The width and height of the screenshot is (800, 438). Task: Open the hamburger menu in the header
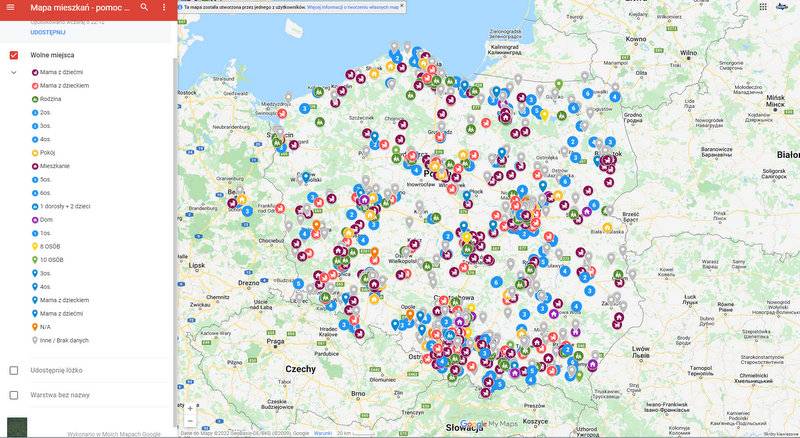(x=11, y=7)
